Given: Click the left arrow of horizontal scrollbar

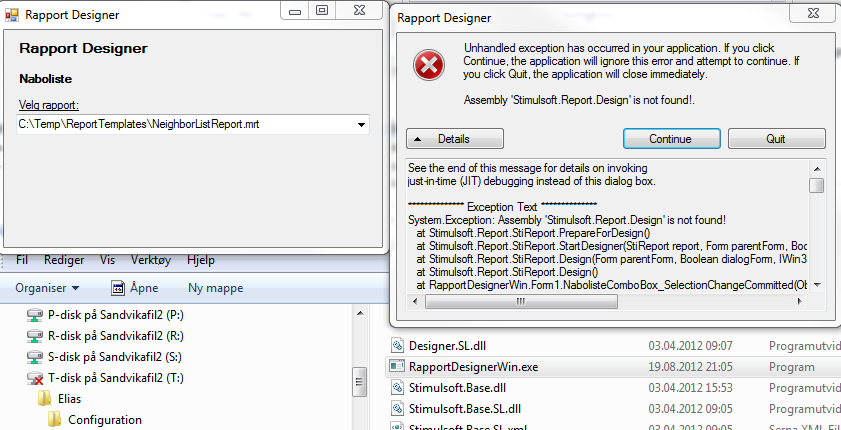Looking at the screenshot, I should point(416,302).
